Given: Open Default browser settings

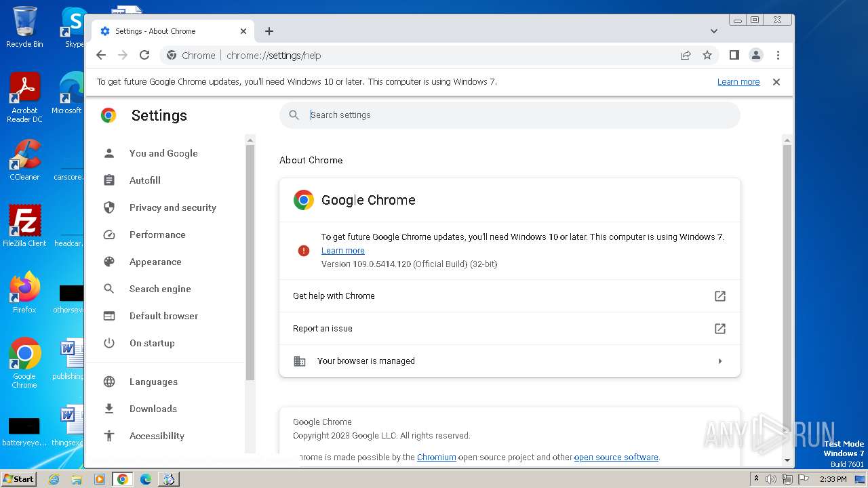Looking at the screenshot, I should [x=163, y=316].
